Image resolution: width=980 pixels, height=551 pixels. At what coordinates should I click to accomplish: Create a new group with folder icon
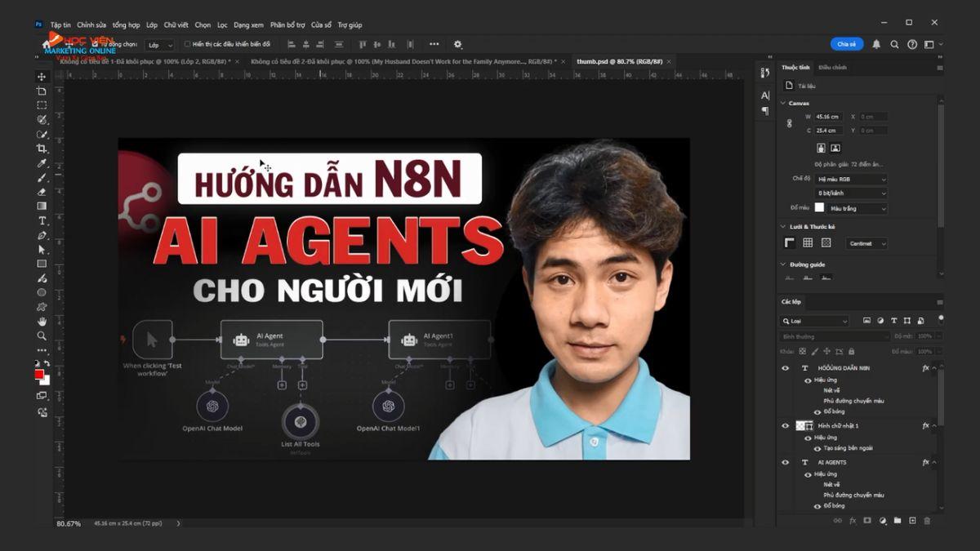pyautogui.click(x=897, y=520)
